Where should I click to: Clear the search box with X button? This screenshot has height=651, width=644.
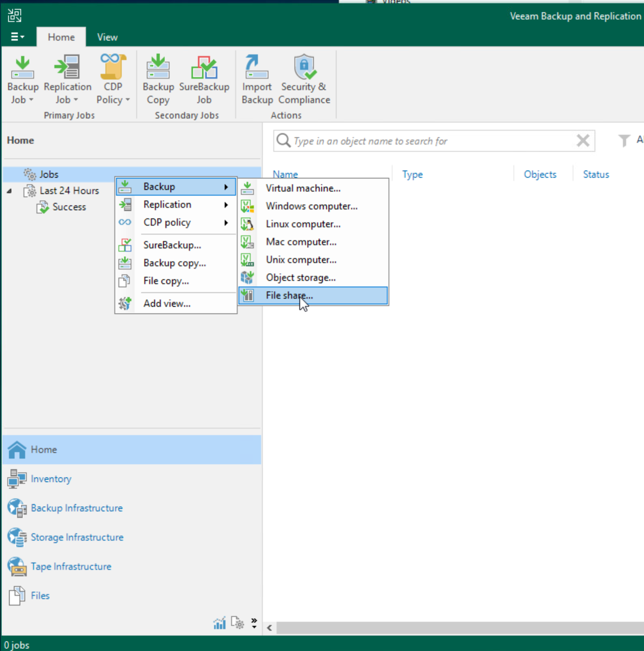583,141
